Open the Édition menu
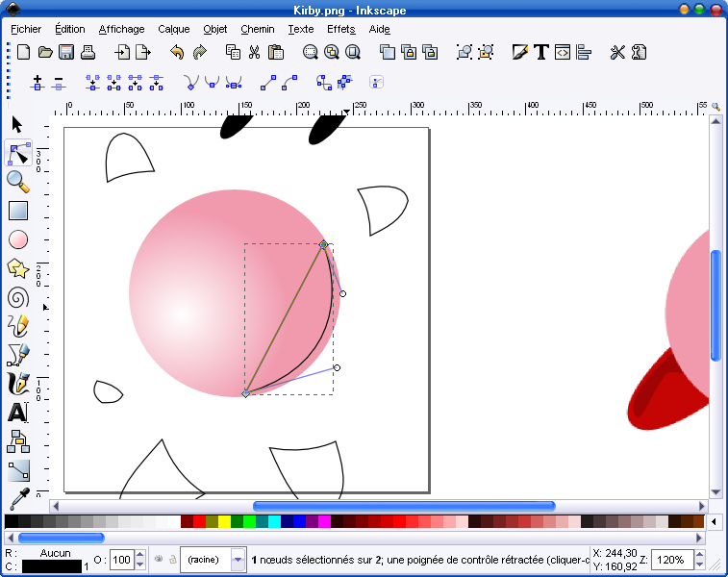This screenshot has height=577, width=728. 70,29
